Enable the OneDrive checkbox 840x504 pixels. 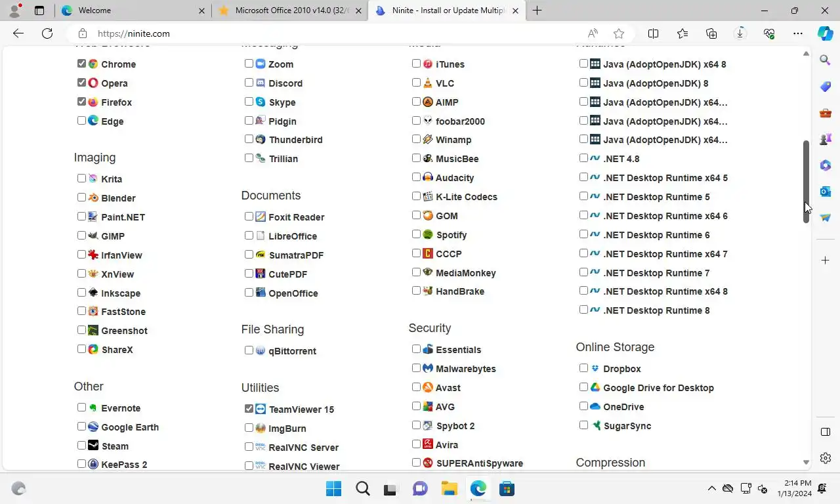[x=583, y=406]
